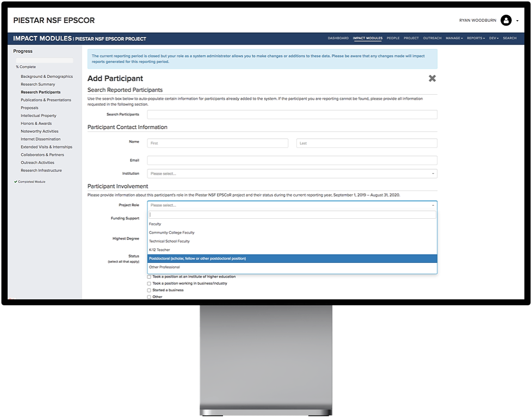Image resolution: width=532 pixels, height=418 pixels.
Task: Open Collaborators & Partners module
Action: pos(42,155)
